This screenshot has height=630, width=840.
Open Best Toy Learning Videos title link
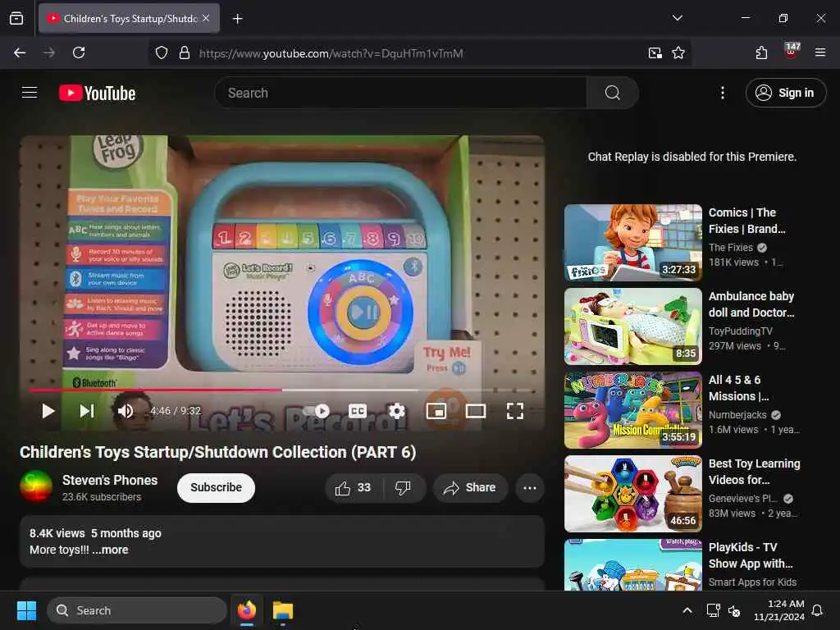point(755,472)
